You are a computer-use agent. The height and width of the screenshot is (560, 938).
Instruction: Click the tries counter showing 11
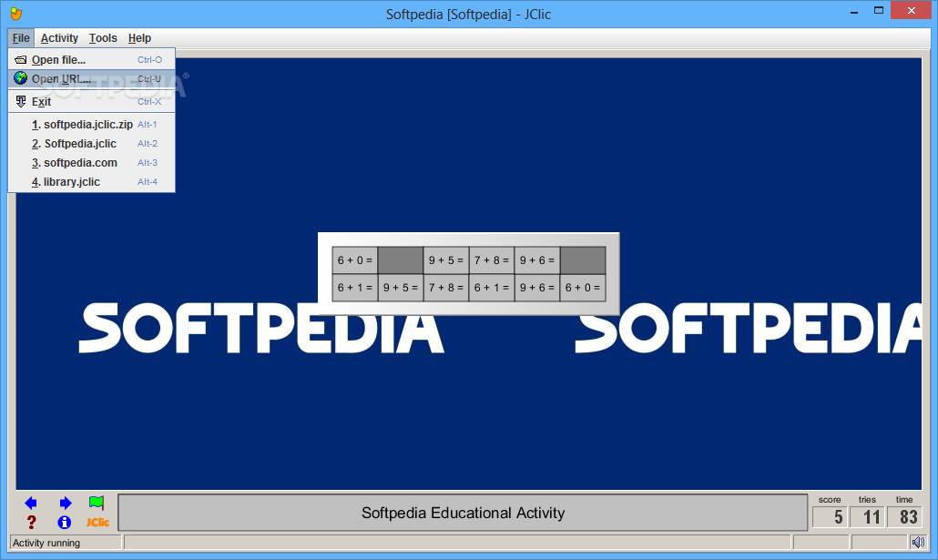[x=867, y=517]
